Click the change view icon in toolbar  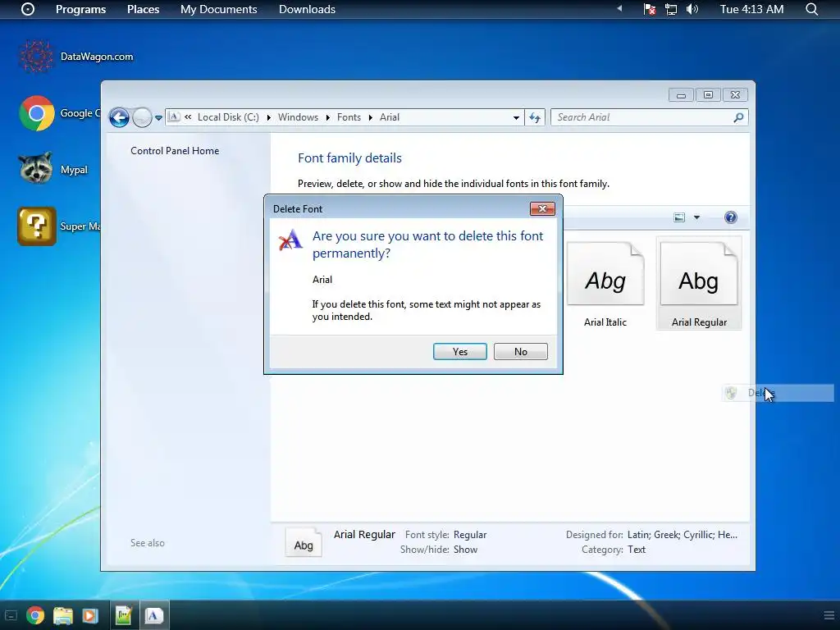(x=678, y=217)
